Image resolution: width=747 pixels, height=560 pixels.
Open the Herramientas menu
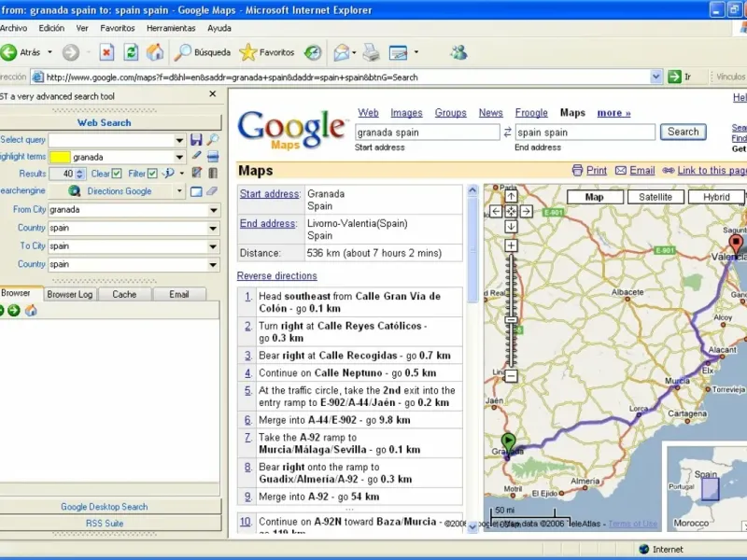click(x=171, y=28)
